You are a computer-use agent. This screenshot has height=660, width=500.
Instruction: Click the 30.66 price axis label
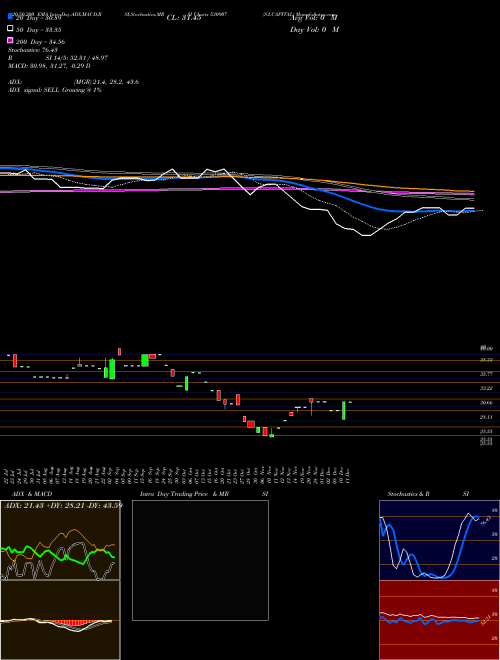[x=487, y=403]
